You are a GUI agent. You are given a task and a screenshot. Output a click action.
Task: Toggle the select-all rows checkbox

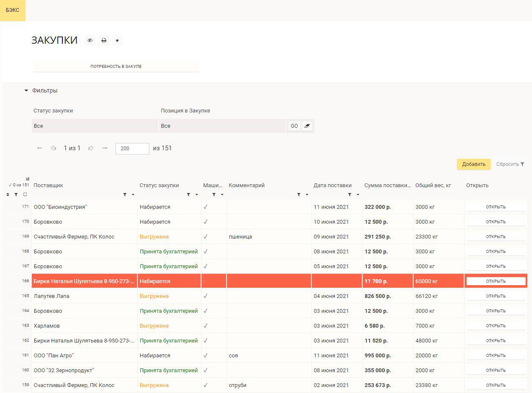(x=25, y=194)
